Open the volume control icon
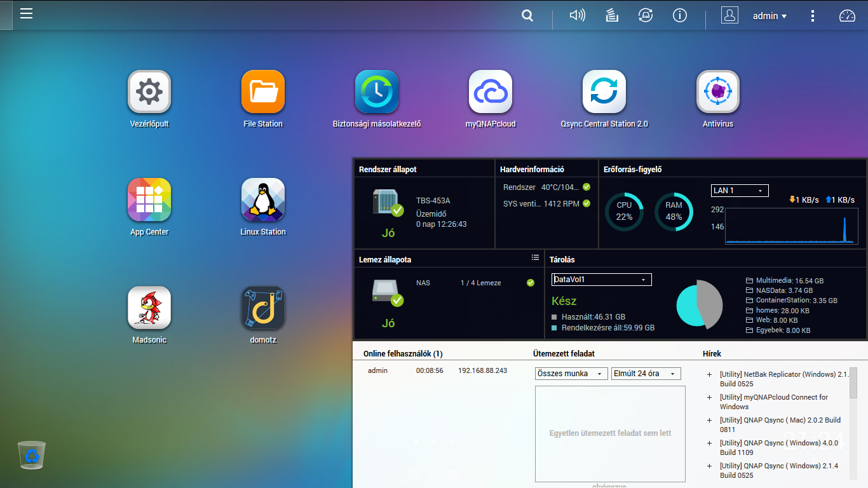The height and width of the screenshot is (488, 868). (x=577, y=15)
